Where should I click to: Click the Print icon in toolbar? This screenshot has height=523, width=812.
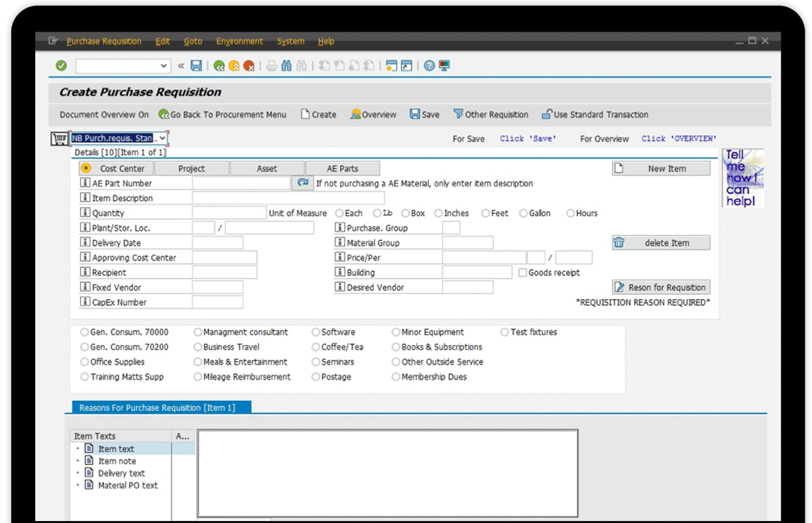click(271, 66)
